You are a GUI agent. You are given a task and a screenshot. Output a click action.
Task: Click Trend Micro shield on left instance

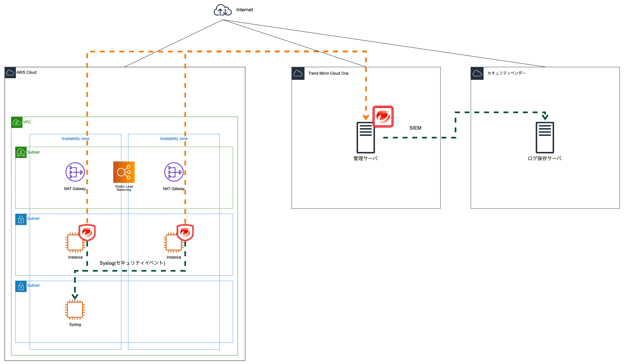tap(87, 232)
